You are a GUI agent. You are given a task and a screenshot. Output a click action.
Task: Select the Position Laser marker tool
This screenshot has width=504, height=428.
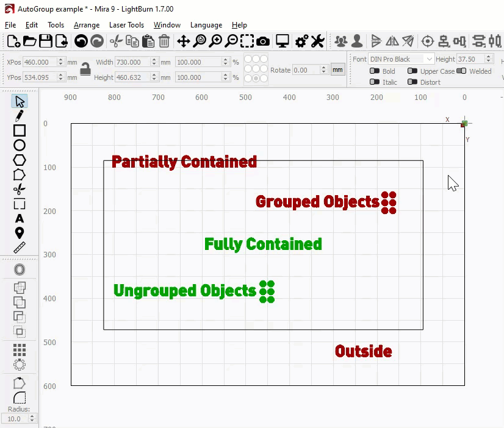[x=20, y=233]
